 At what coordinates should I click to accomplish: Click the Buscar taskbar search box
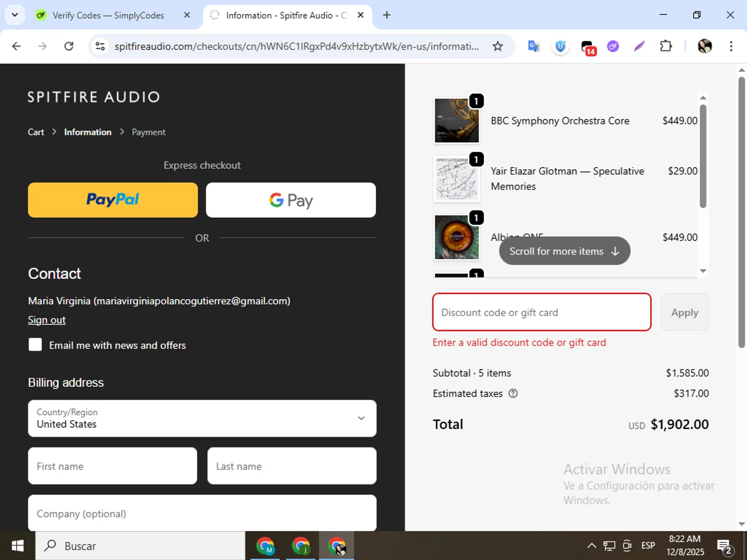[x=140, y=546]
